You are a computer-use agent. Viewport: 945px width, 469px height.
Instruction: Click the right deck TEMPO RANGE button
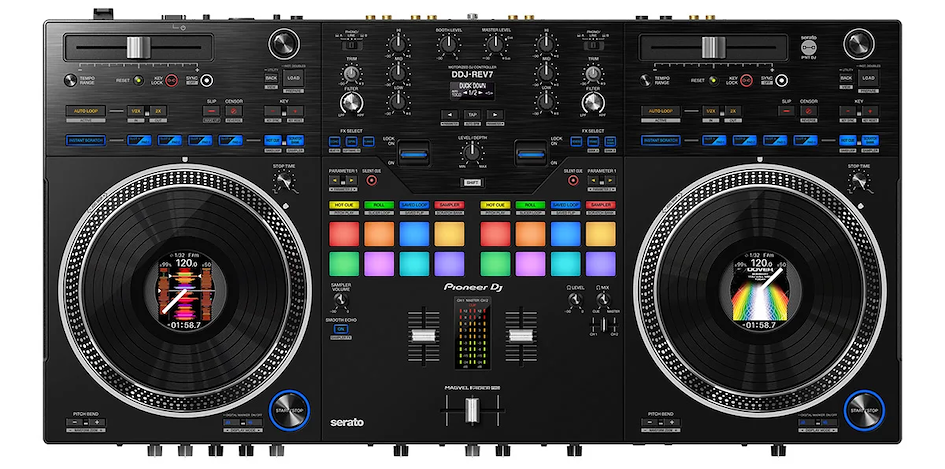click(x=646, y=80)
